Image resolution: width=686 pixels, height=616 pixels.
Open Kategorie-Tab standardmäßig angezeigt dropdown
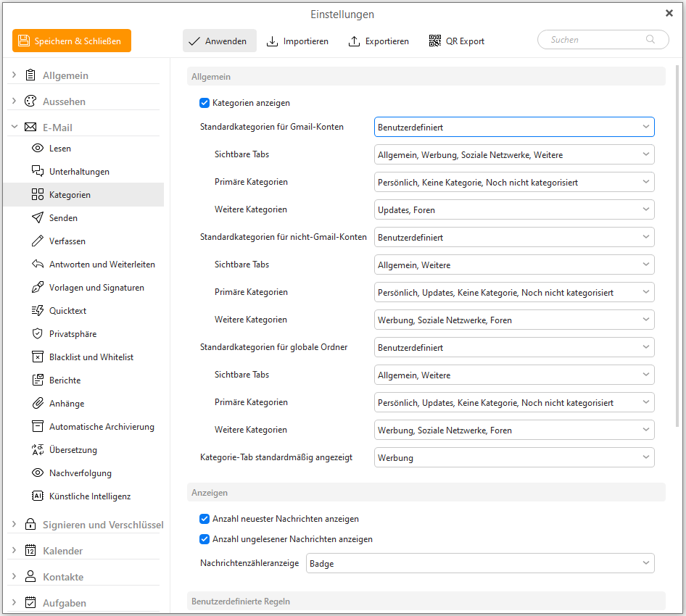point(514,457)
